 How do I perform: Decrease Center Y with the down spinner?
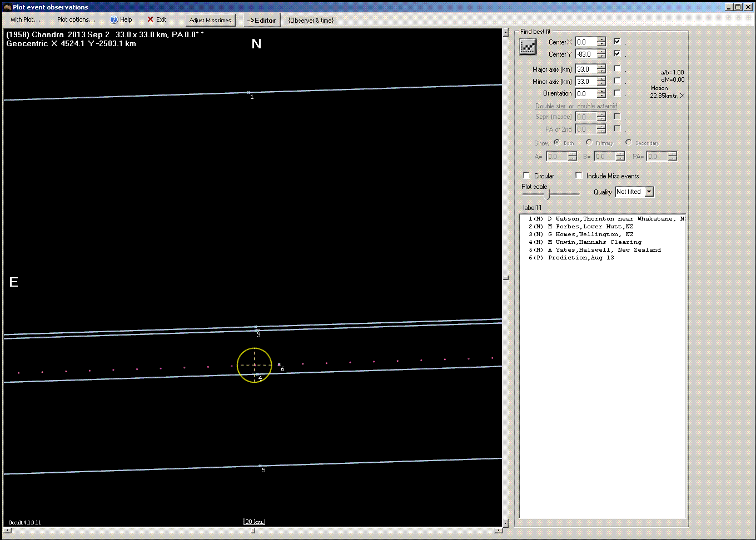pyautogui.click(x=601, y=57)
